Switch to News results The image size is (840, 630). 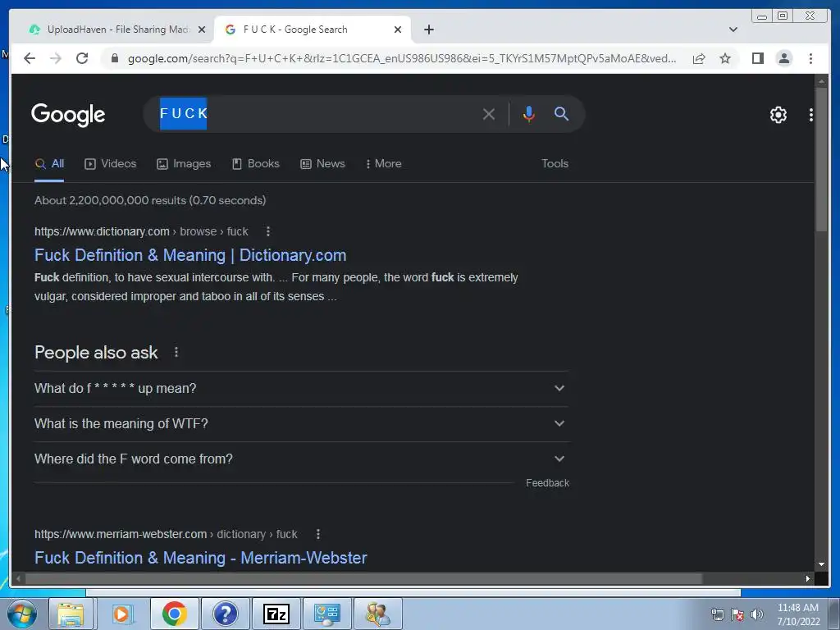(x=322, y=164)
